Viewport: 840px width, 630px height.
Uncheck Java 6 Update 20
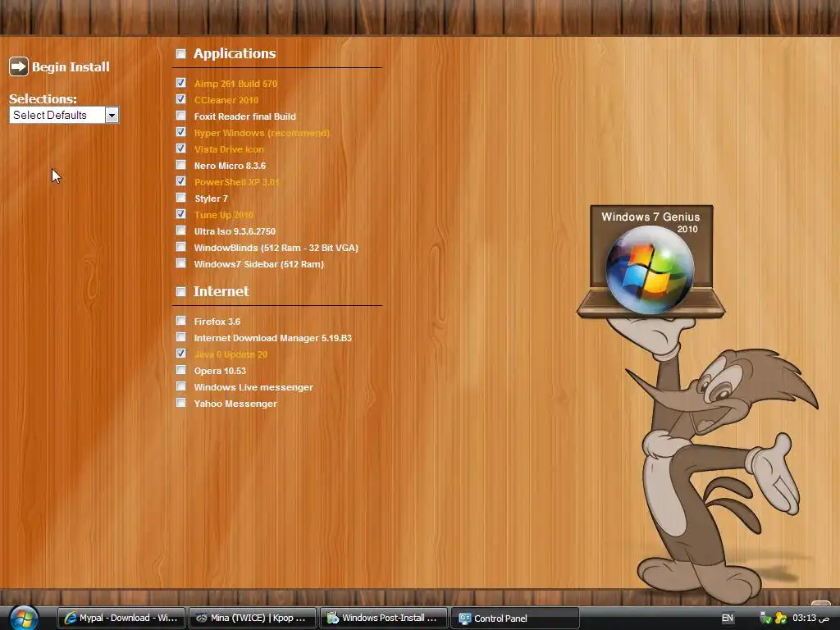[181, 354]
